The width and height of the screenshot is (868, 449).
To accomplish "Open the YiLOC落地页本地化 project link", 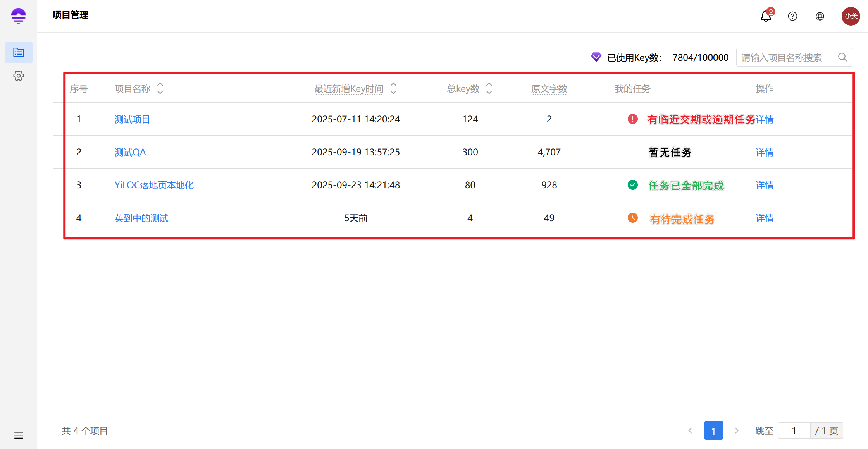I will pyautogui.click(x=154, y=185).
